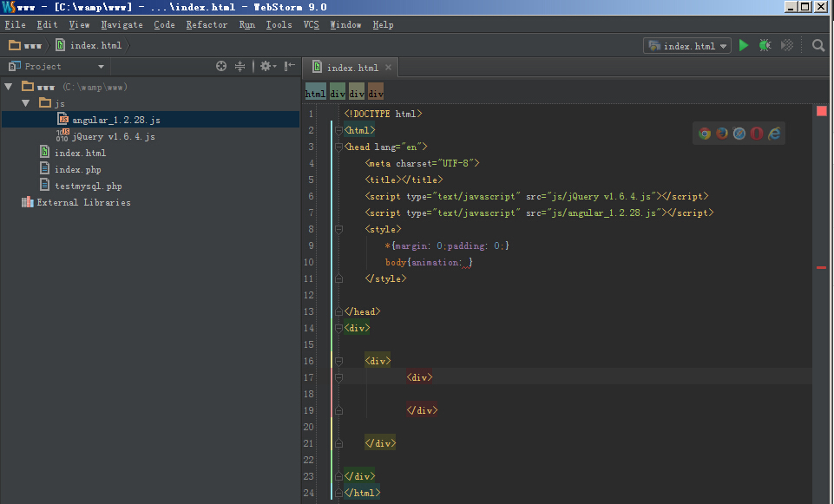Open page in Firefox browser

click(x=722, y=134)
